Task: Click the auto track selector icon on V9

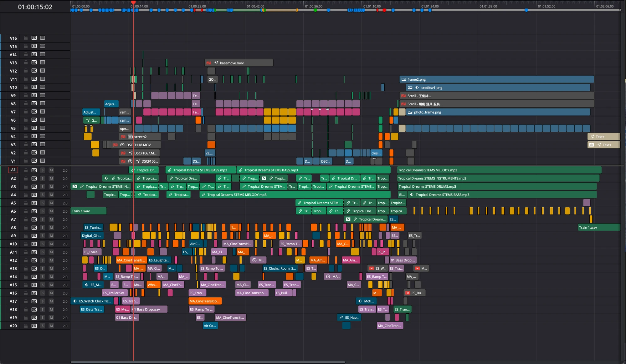Action: [34, 95]
